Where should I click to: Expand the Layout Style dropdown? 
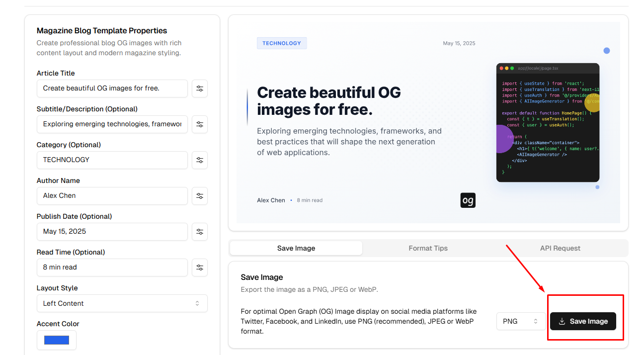click(122, 303)
